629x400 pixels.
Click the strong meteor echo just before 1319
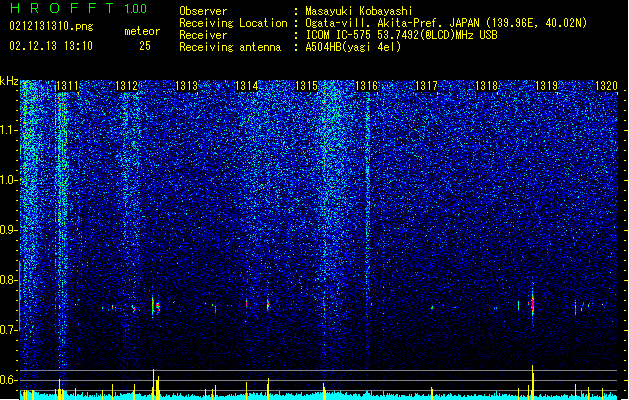point(533,304)
